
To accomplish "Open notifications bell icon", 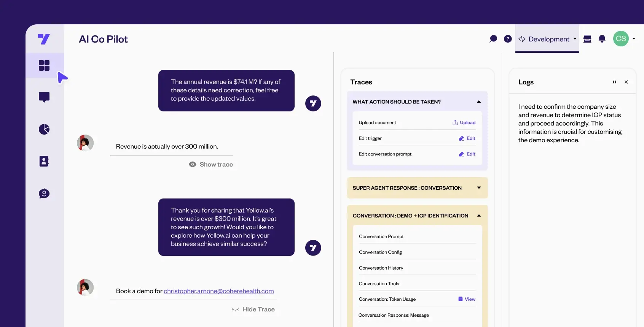I will [602, 39].
